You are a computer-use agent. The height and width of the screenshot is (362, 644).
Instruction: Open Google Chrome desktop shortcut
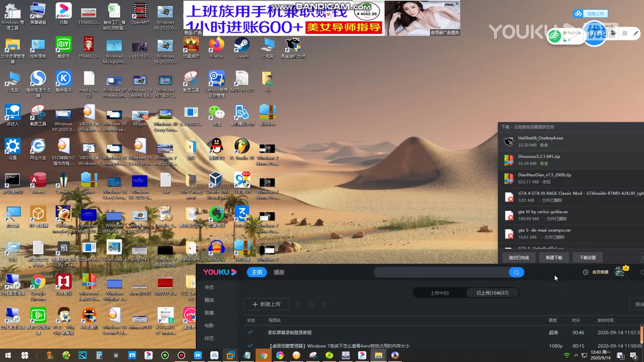click(38, 287)
